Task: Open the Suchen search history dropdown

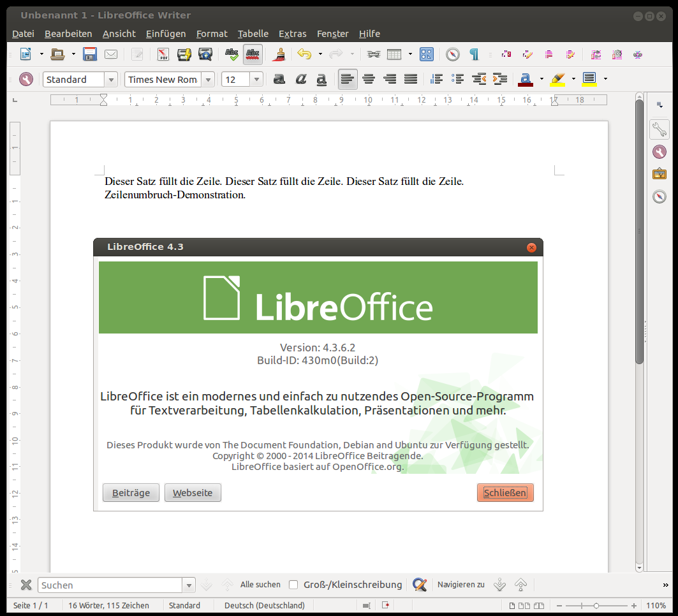Action: (x=189, y=585)
